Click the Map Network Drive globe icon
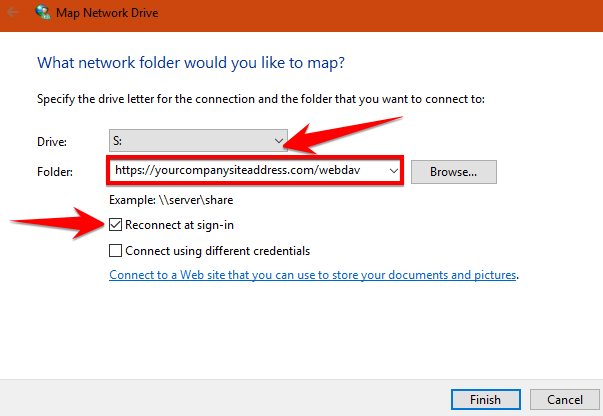Viewport: 603px width, 416px height. (x=44, y=15)
